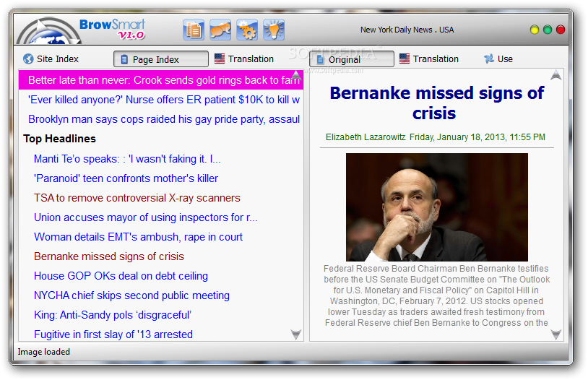The width and height of the screenshot is (588, 380).
Task: Click the pin icon beside Use
Action: pos(488,59)
